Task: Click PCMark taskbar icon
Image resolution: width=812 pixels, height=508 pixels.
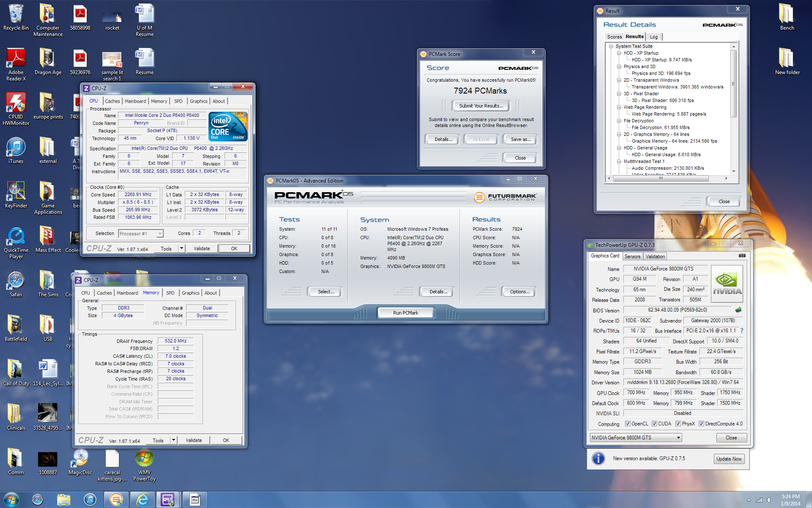Action: pyautogui.click(x=116, y=500)
